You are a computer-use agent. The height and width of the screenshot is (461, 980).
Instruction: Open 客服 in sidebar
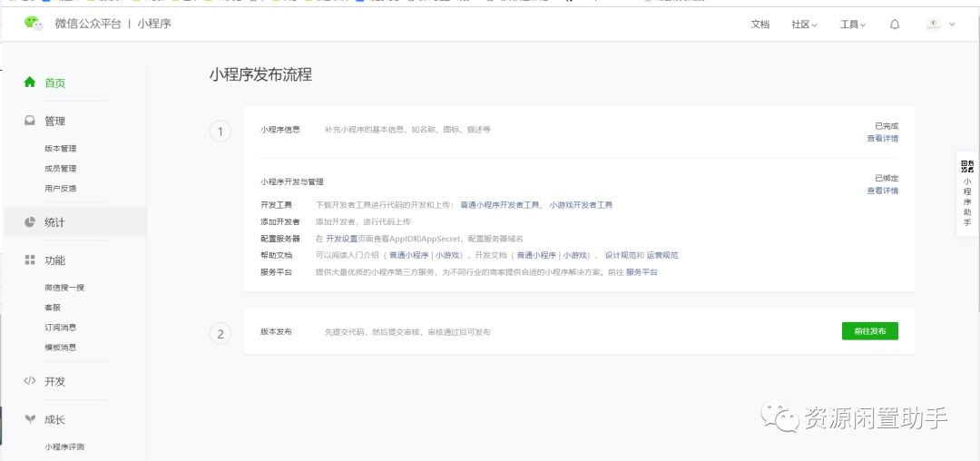pyautogui.click(x=53, y=308)
